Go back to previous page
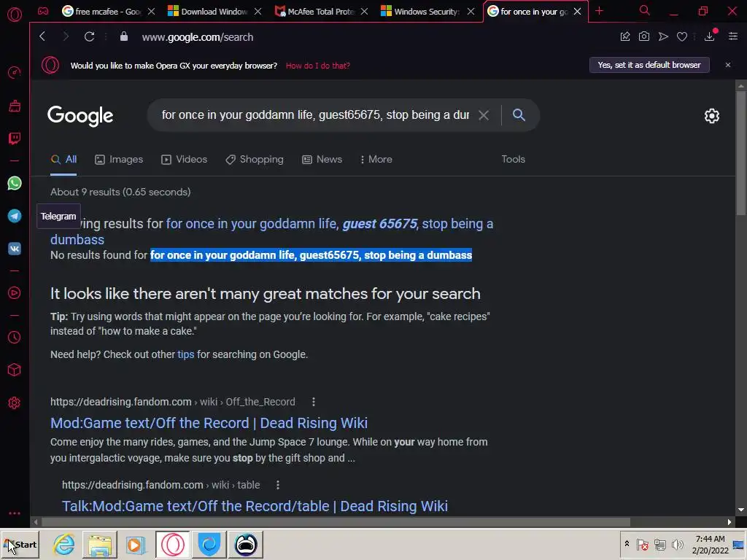This screenshot has width=747, height=560. [42, 36]
